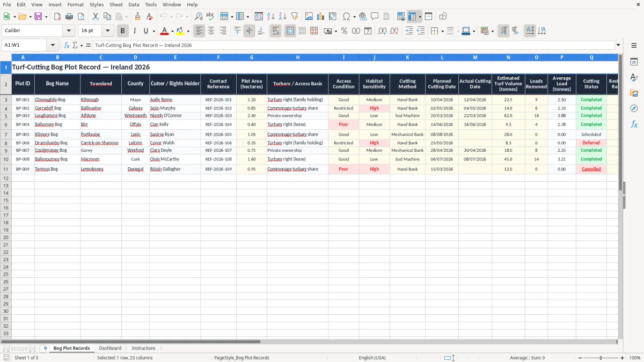
Task: Open the Format menu
Action: pos(75,4)
